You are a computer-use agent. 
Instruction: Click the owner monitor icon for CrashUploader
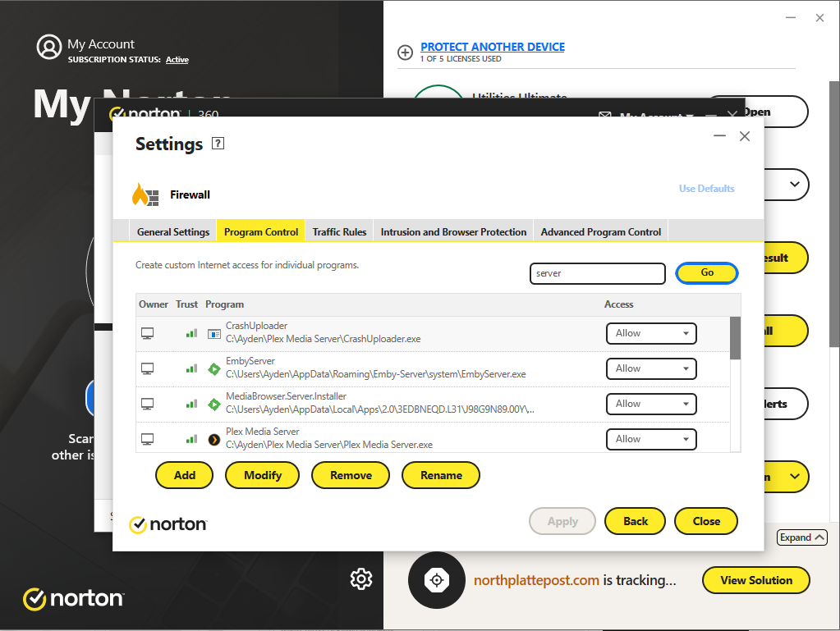point(147,333)
